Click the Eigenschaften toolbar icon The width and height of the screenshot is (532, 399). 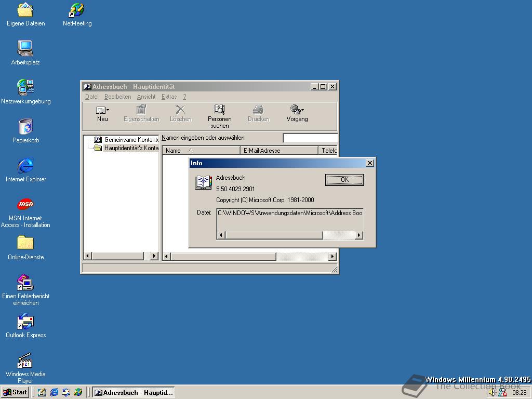click(x=141, y=114)
